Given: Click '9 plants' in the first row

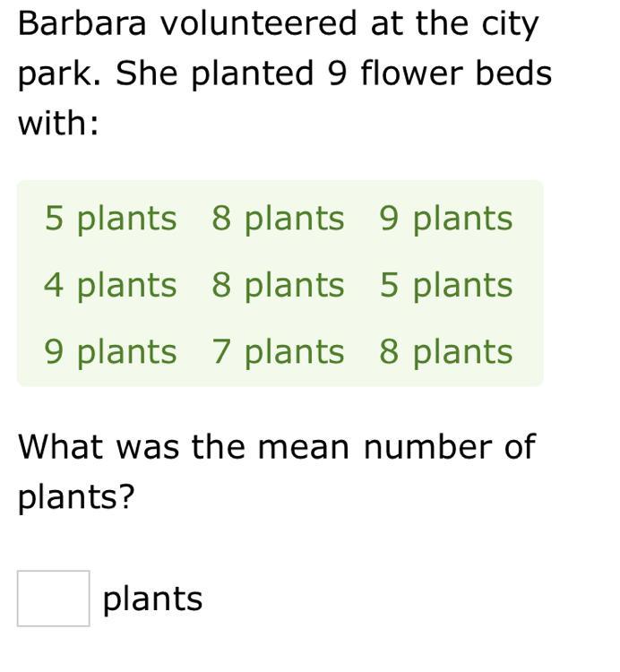Looking at the screenshot, I should click(x=446, y=220).
